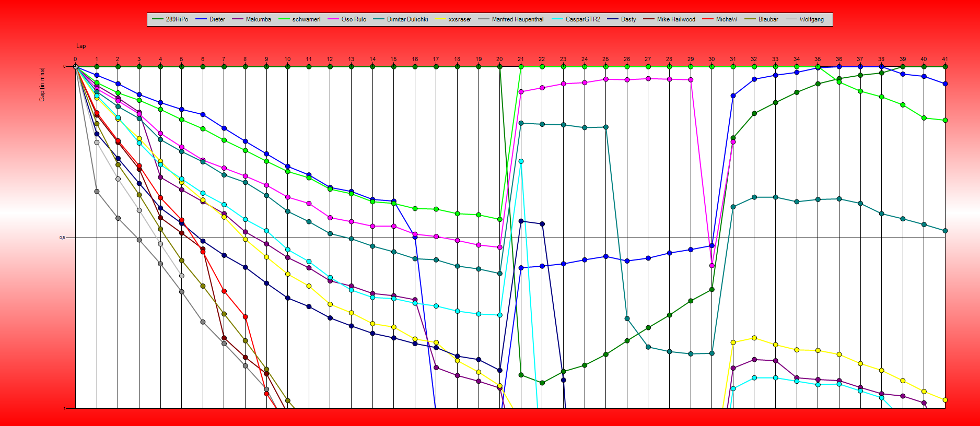This screenshot has width=980, height=426.
Task: Click lap number 21 label
Action: pos(521,59)
